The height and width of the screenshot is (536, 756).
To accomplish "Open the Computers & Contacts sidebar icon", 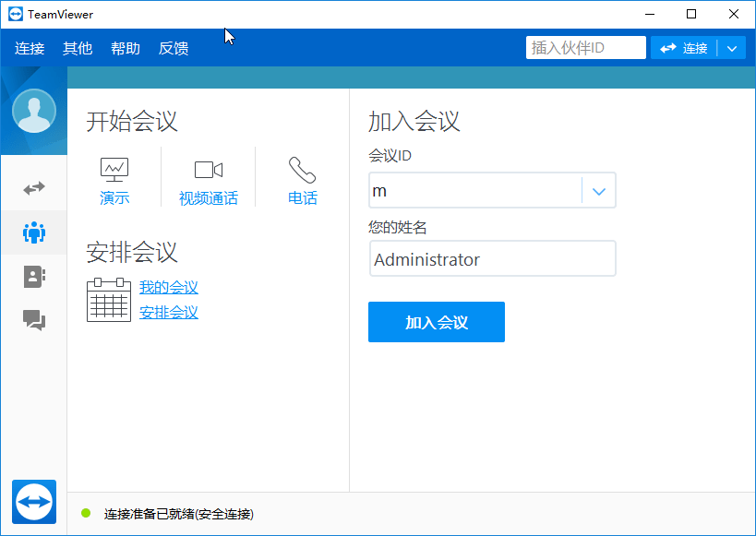I will click(x=34, y=277).
